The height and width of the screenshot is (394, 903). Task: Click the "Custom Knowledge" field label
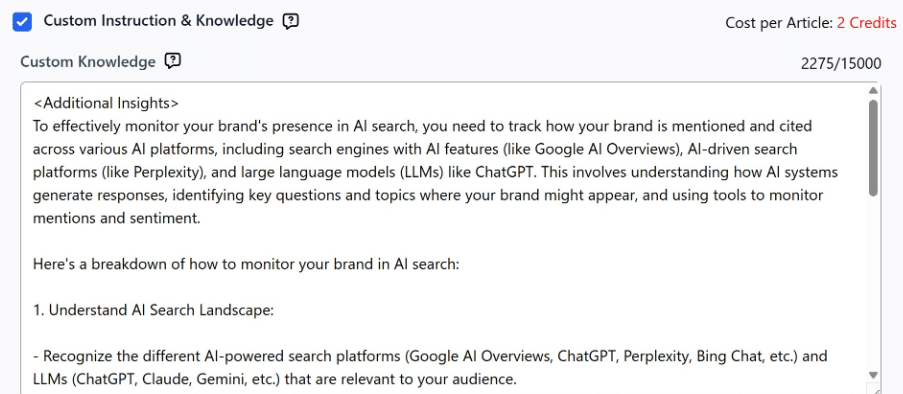(88, 62)
